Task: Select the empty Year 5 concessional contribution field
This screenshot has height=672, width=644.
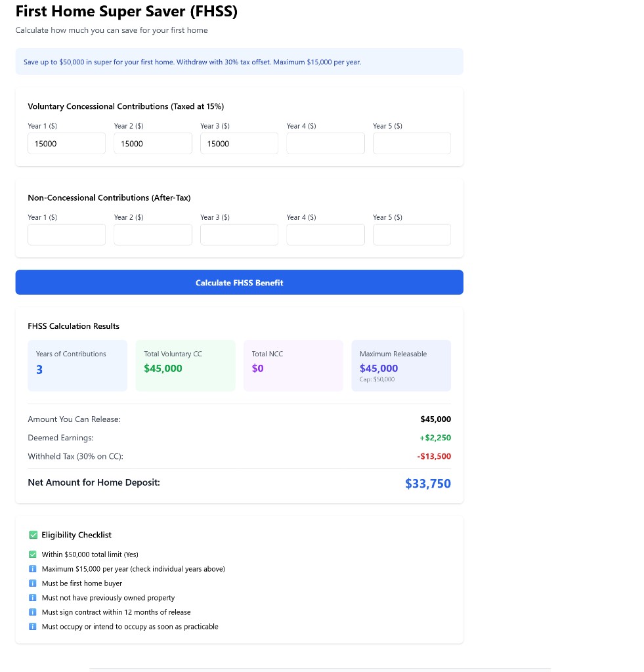Action: point(412,143)
